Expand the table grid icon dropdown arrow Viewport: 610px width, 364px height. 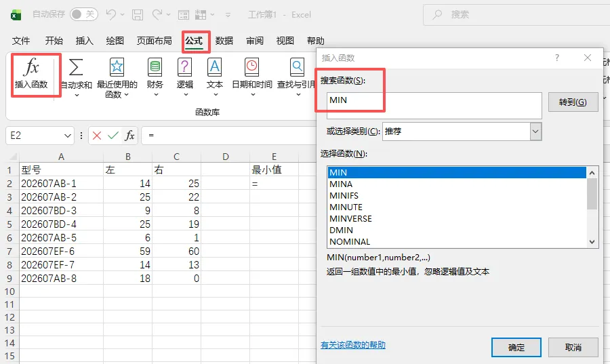click(212, 15)
